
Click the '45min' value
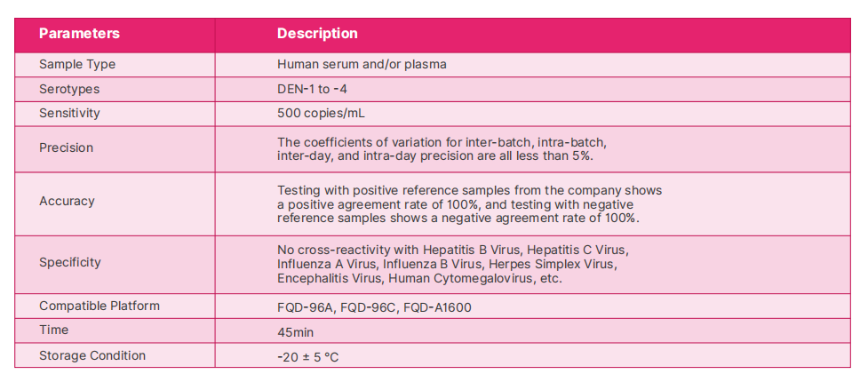(x=297, y=332)
